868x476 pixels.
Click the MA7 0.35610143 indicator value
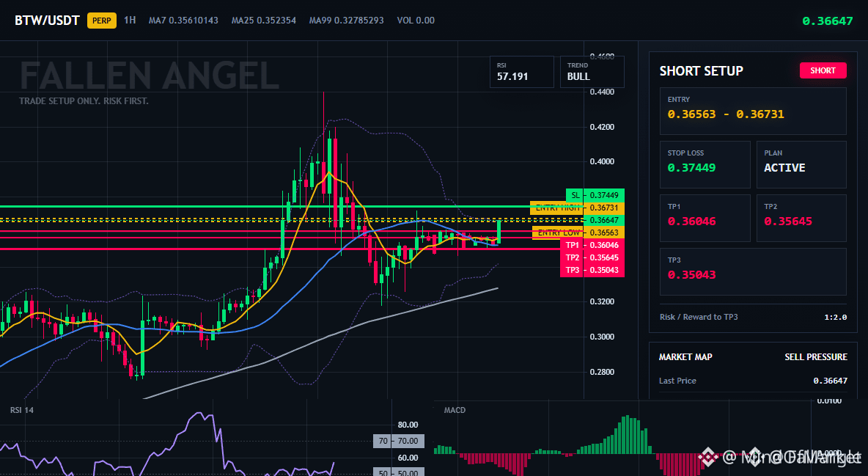click(183, 21)
